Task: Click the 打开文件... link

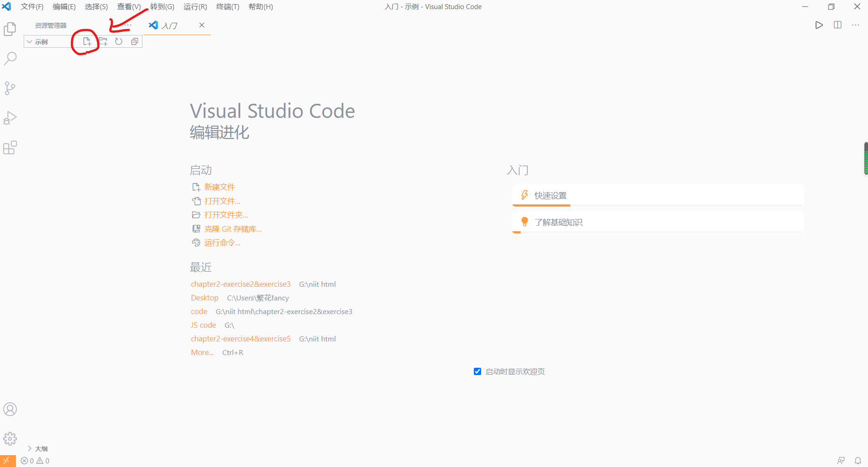Action: (222, 201)
